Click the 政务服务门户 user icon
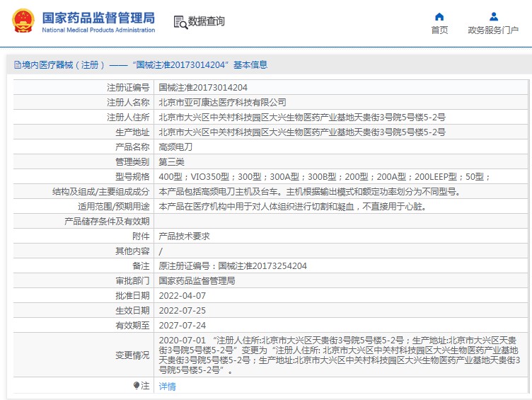 [494, 17]
